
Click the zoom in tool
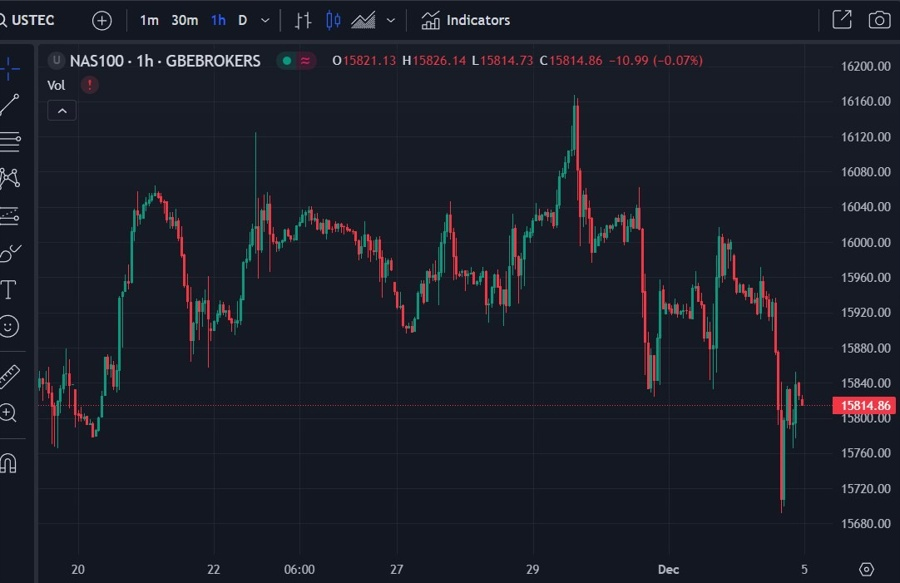(x=8, y=413)
